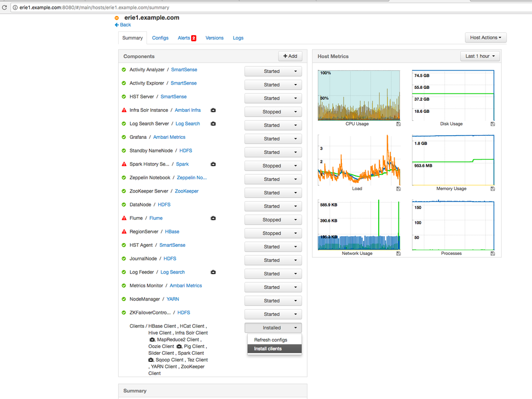This screenshot has width=532, height=399.
Task: Open the HDFS link beside Standby NameNode
Action: [185, 151]
